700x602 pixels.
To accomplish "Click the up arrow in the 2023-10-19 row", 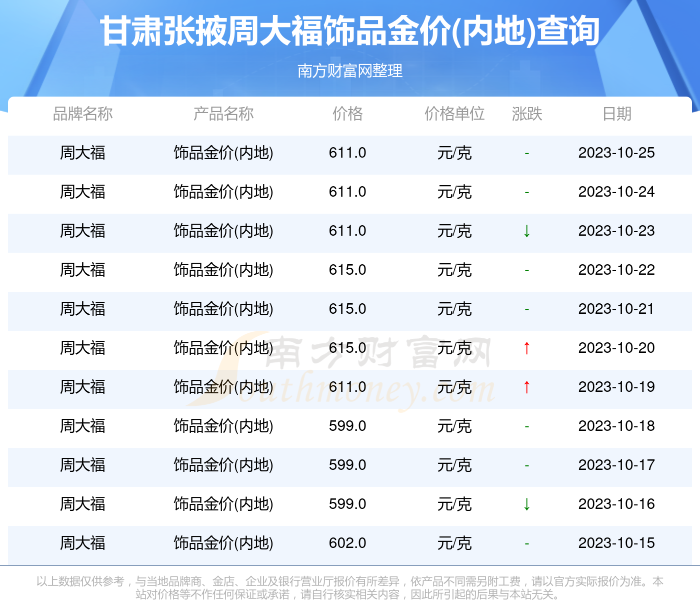I will 527,387.
